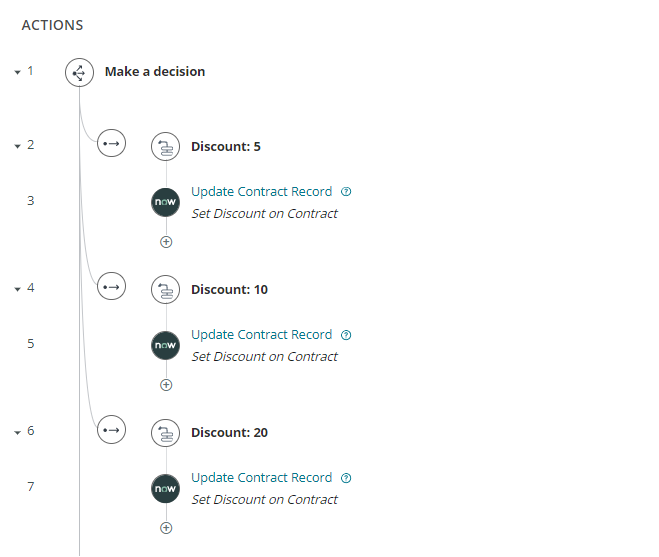Screen dimensions: 659x557
Task: Open help for step 3 Update Contract Record
Action: (x=346, y=192)
